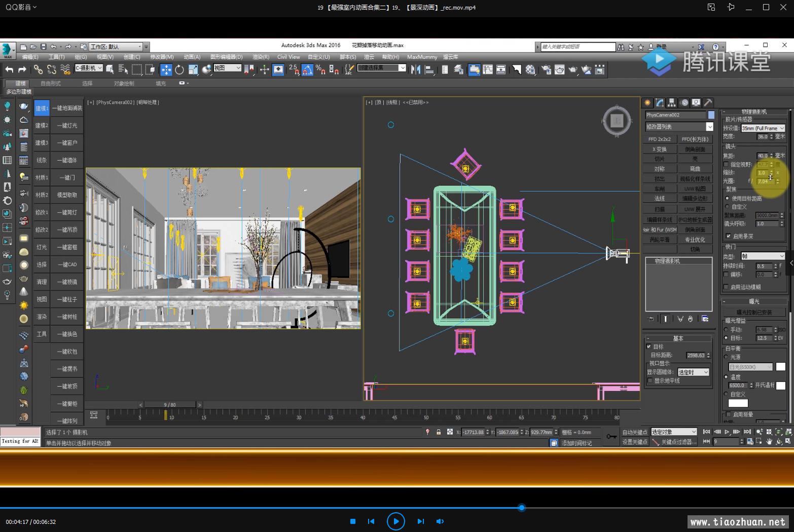Switch to Display command panel tab

coord(696,102)
